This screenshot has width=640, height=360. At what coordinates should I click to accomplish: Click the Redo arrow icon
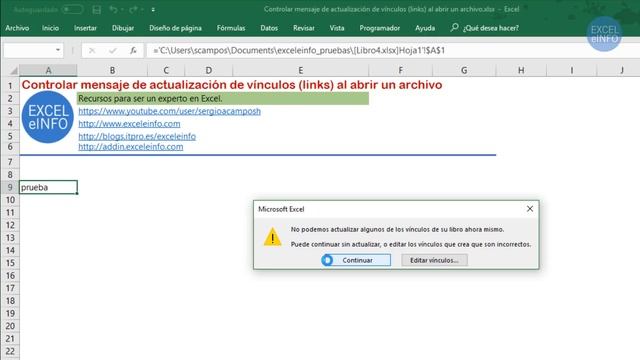point(133,9)
